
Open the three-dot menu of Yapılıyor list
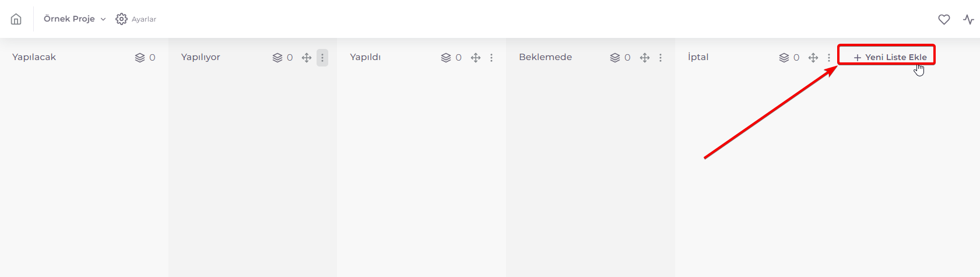pyautogui.click(x=322, y=58)
